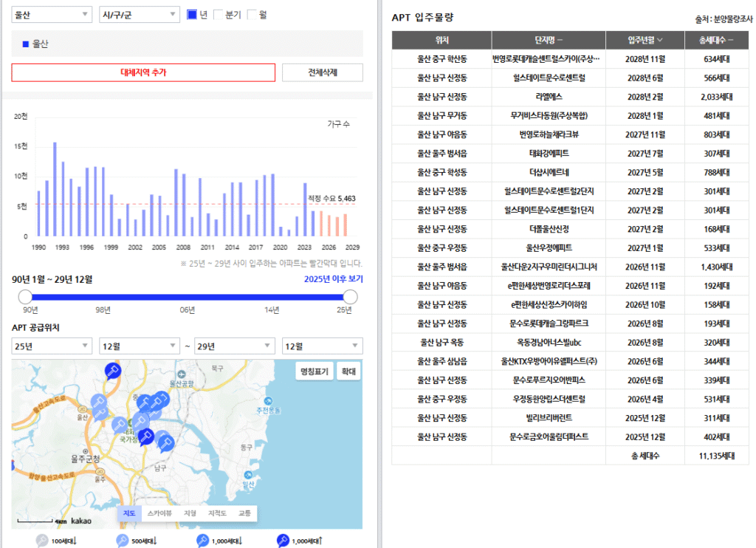The image size is (756, 548).
Task: Open the 29년 end year dropdown
Action: tap(235, 346)
